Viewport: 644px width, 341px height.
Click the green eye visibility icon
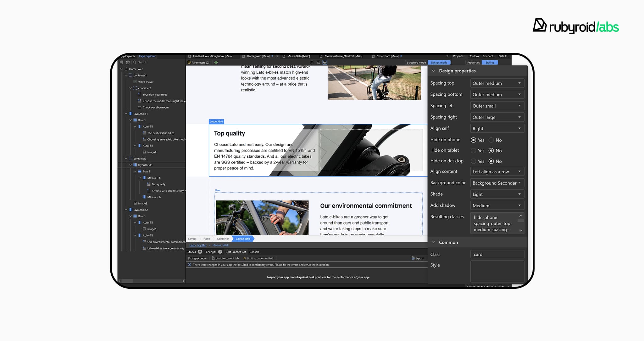point(216,63)
